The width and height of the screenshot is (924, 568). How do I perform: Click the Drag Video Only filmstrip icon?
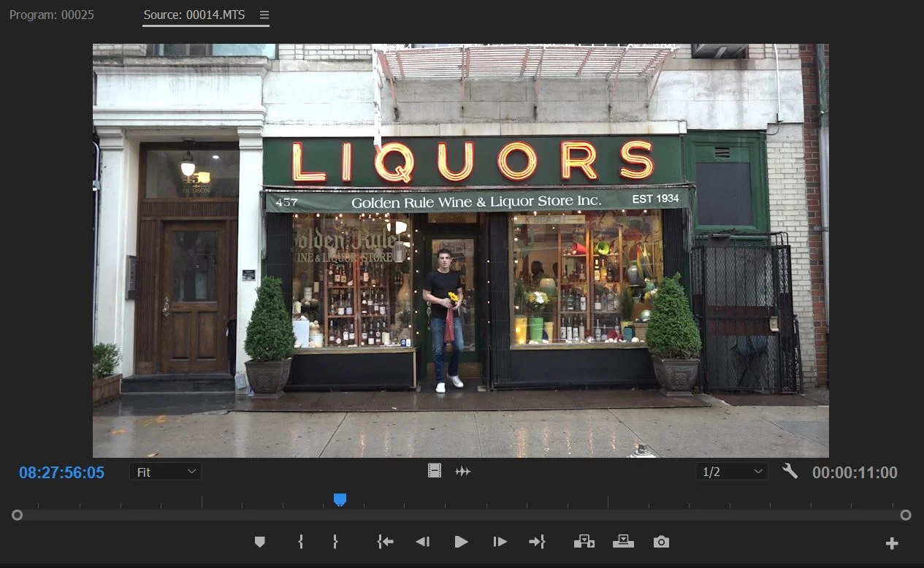coord(435,471)
